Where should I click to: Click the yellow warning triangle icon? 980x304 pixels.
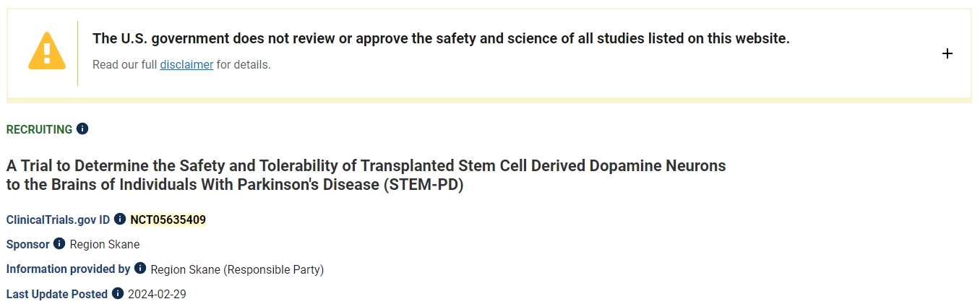[46, 51]
